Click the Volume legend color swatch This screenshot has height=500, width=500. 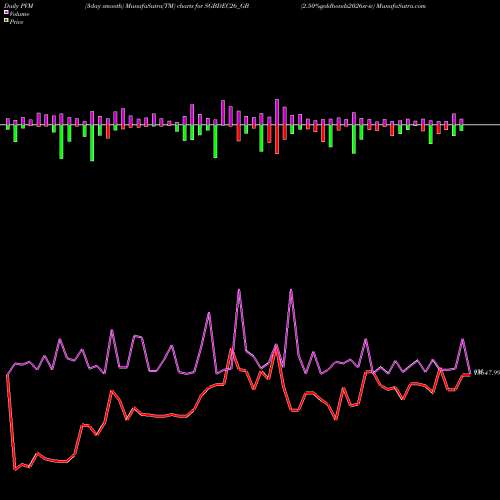(x=6, y=12)
